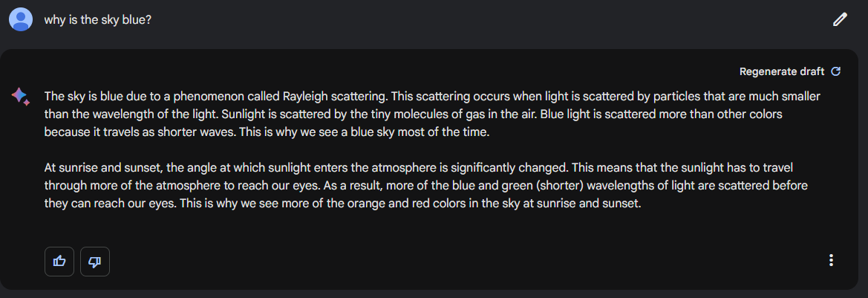The image size is (868, 298).
Task: Edit the prompt with the pencil icon
Action: tap(840, 20)
